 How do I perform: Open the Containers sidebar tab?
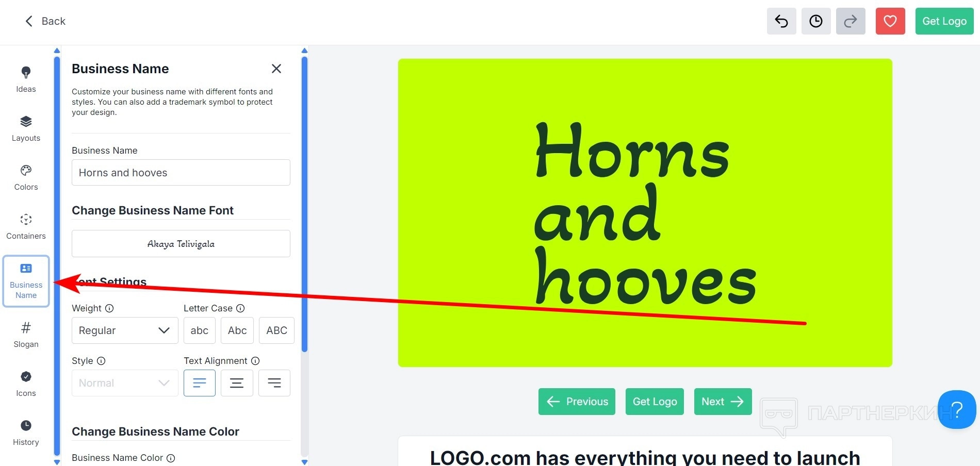tap(26, 226)
